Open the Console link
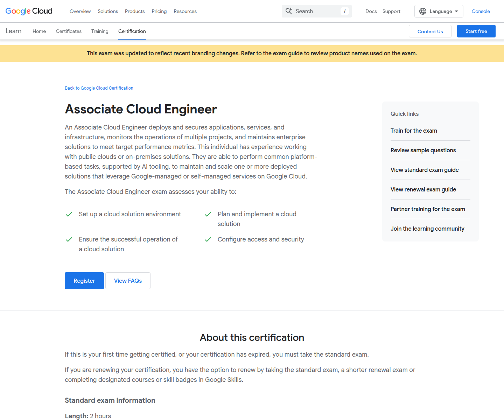Viewport: 504px width, 420px height. [x=481, y=11]
